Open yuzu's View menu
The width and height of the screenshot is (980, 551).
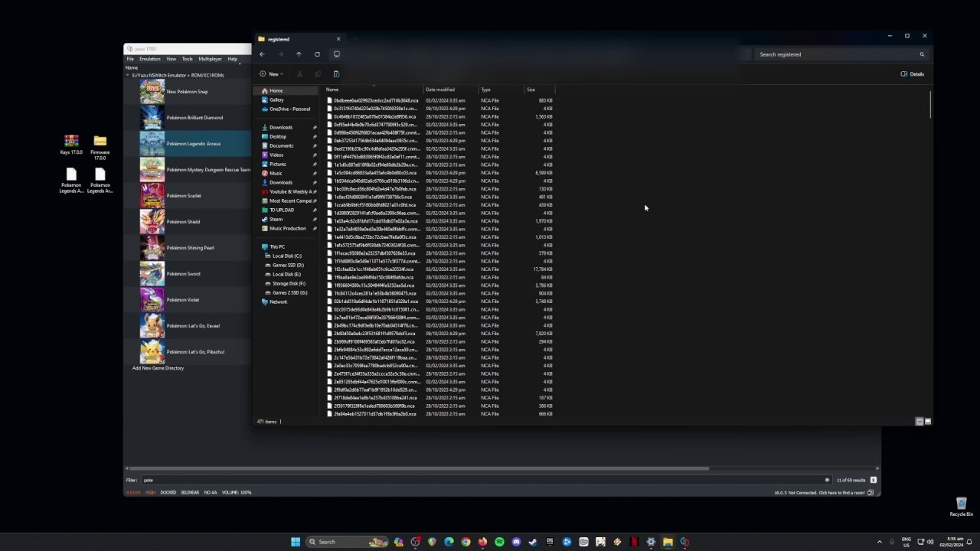171,59
